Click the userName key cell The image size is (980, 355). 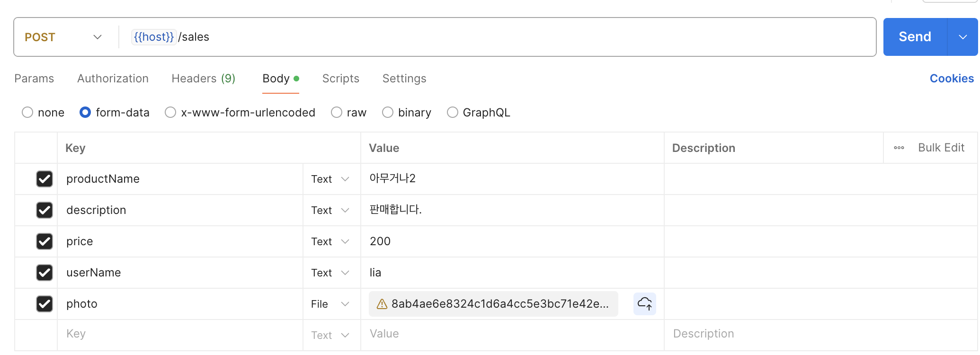click(x=180, y=273)
